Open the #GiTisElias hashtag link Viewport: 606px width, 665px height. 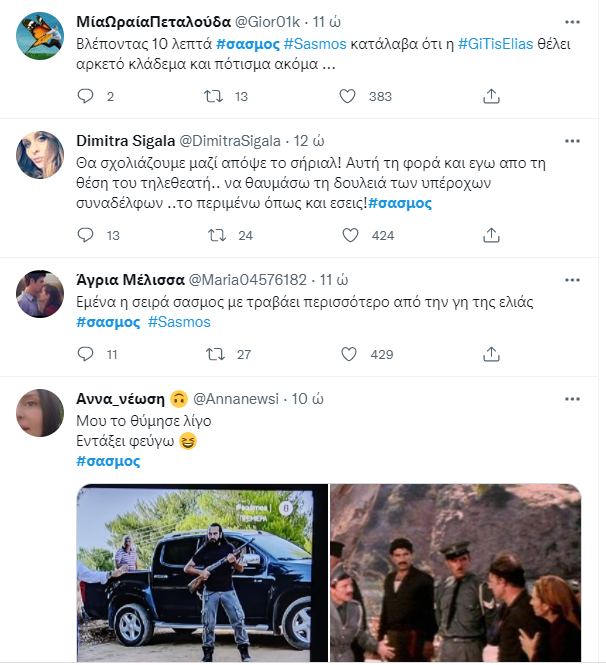pyautogui.click(x=495, y=44)
